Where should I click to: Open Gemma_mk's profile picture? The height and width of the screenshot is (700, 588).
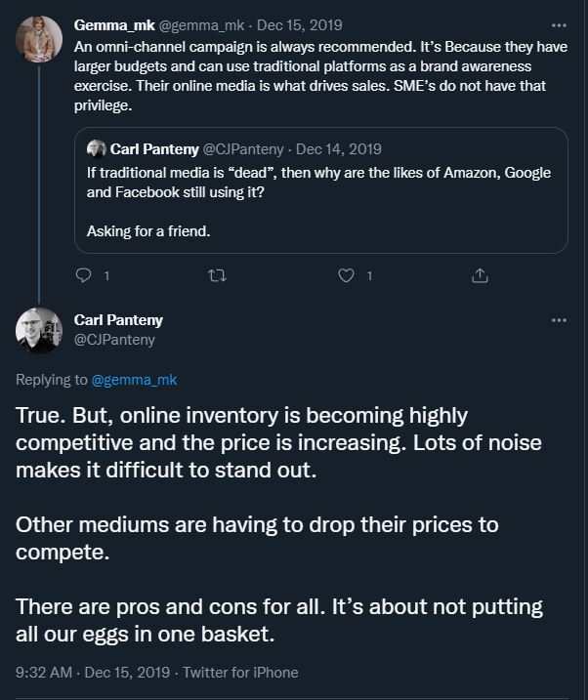(x=39, y=39)
